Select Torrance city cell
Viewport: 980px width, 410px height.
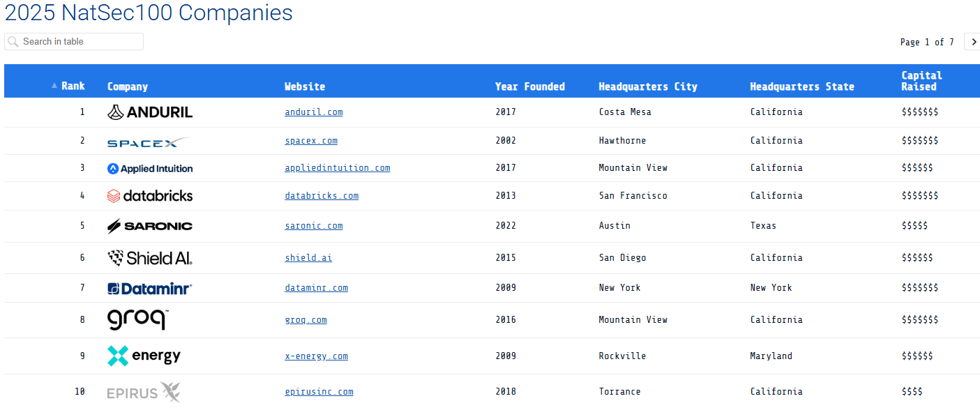click(x=619, y=392)
